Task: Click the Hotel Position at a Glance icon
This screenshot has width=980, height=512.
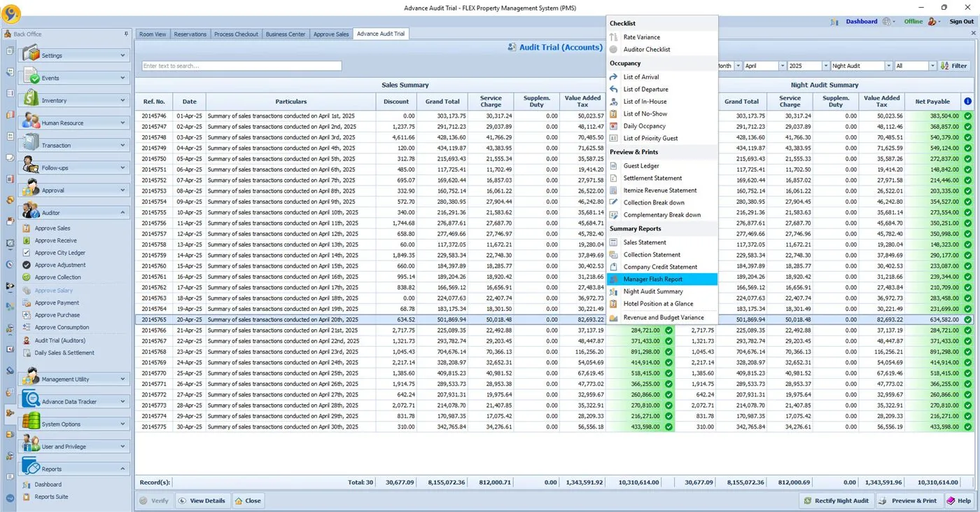Action: tap(614, 304)
